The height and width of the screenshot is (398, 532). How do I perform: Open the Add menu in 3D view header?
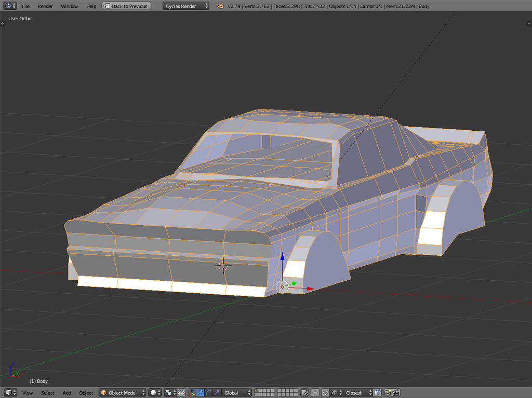coord(67,393)
